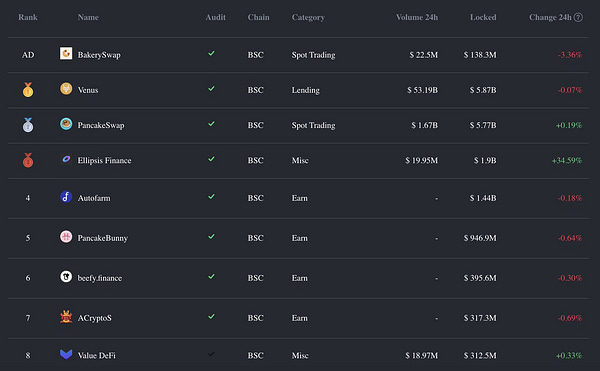The height and width of the screenshot is (371, 600).
Task: Sort by the Rank column header
Action: [x=28, y=17]
